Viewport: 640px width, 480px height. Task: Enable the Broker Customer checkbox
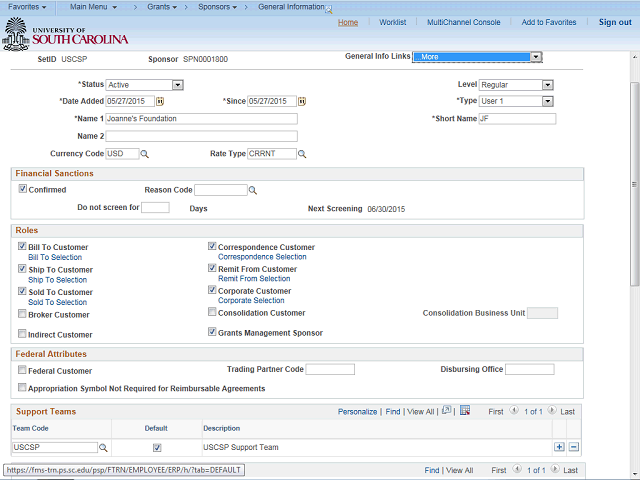[23, 314]
